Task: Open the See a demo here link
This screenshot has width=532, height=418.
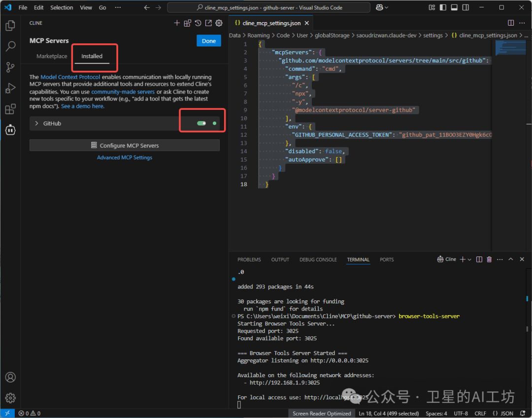Action: click(x=83, y=106)
